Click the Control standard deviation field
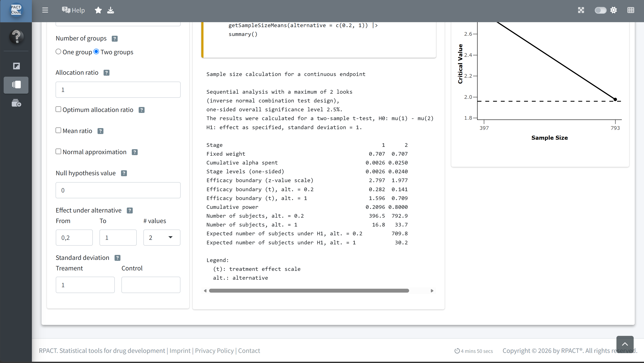644x363 pixels. point(151,285)
